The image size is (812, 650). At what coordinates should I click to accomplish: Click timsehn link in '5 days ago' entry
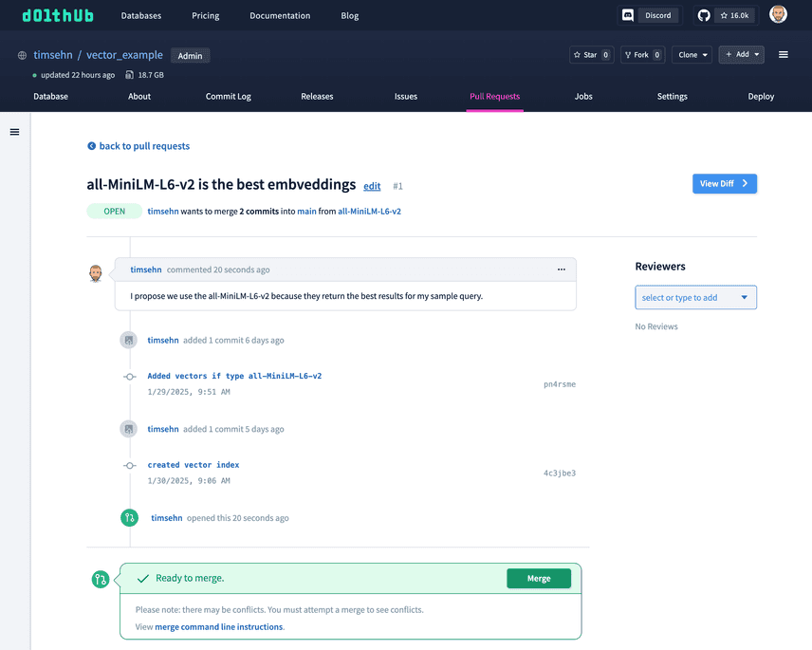point(163,429)
